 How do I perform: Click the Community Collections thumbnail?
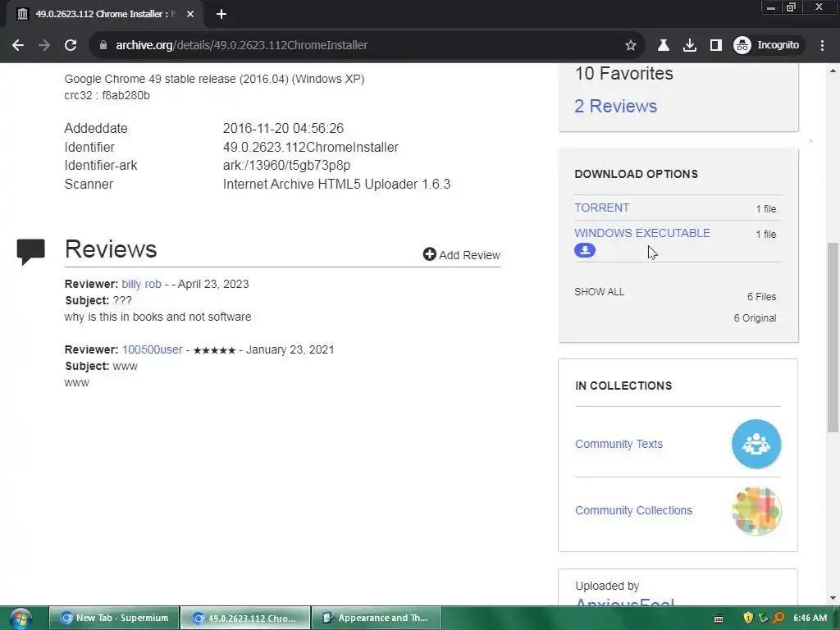point(756,510)
